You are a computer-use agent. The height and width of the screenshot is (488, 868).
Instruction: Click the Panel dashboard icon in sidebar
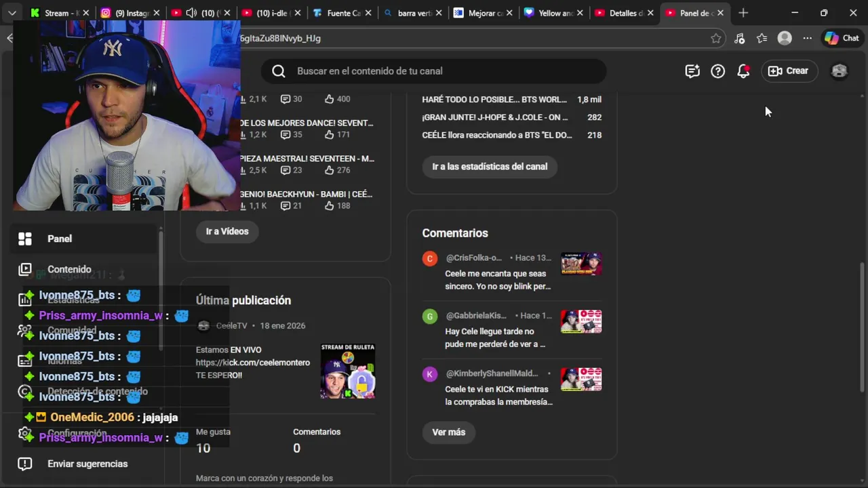(x=25, y=239)
